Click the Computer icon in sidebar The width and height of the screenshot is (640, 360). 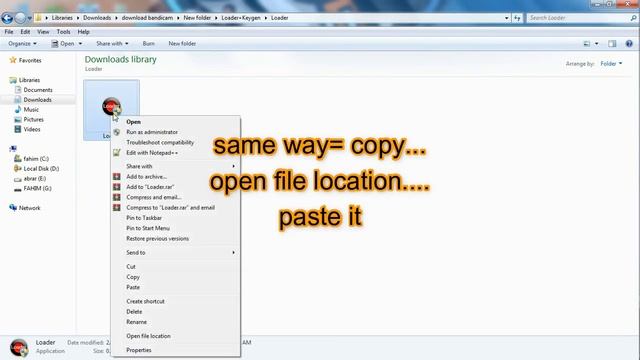point(13,149)
